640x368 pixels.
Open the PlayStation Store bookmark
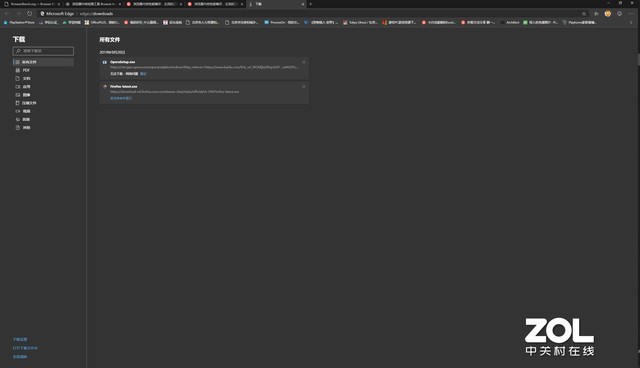tap(19, 22)
